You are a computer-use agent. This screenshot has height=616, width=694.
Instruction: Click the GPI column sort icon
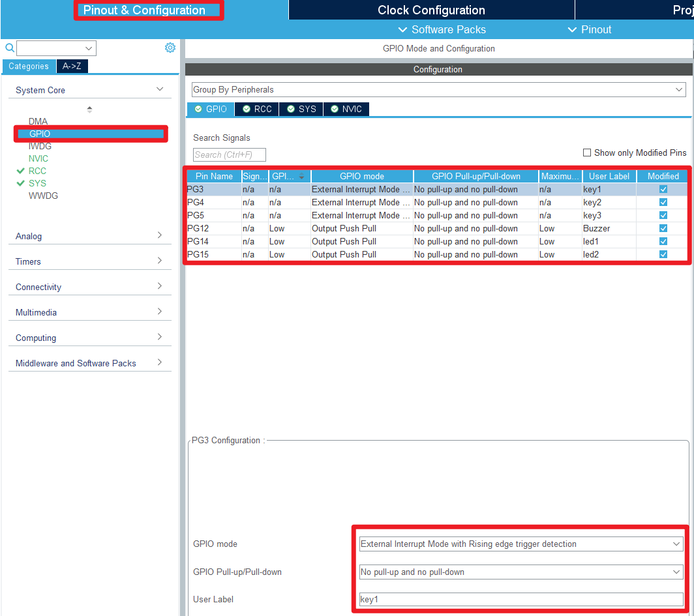click(x=301, y=177)
